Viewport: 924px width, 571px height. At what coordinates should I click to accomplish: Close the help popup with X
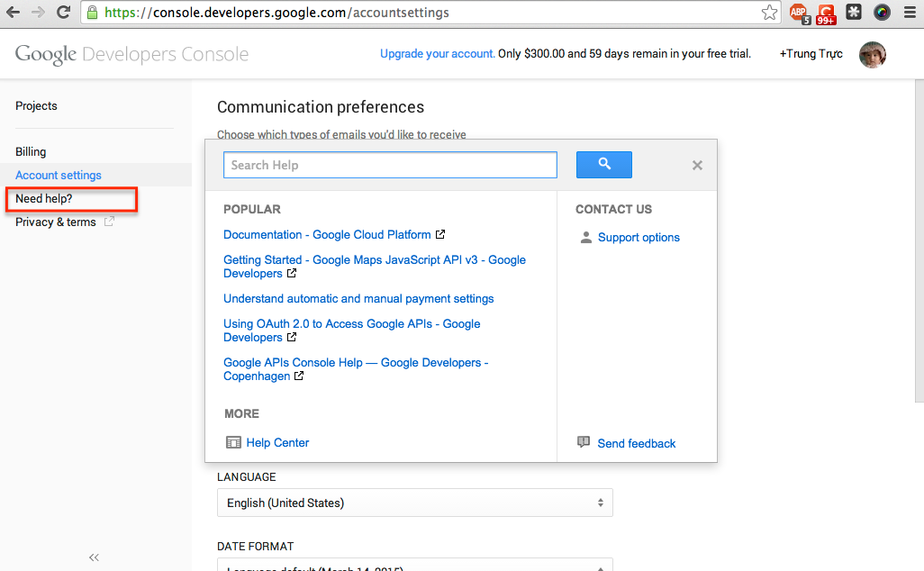[x=697, y=166]
